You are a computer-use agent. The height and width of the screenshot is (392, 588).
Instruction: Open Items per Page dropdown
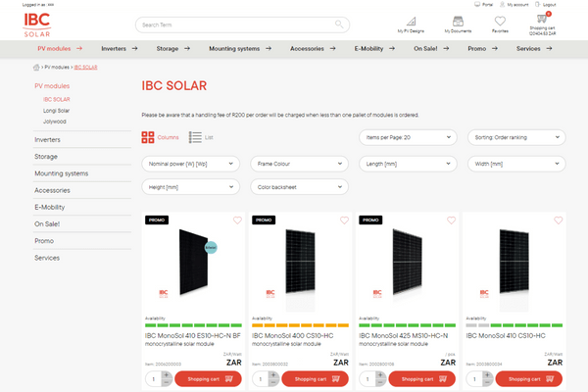point(408,137)
